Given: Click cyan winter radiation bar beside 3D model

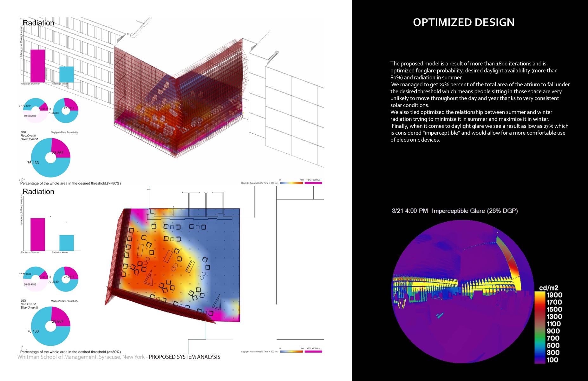Looking at the screenshot, I should (67, 74).
